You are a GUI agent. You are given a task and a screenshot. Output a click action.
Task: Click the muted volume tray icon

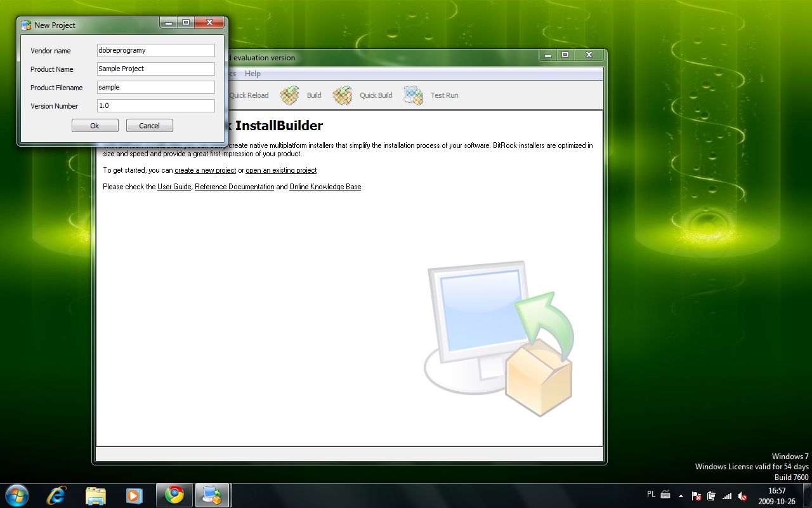click(x=743, y=496)
